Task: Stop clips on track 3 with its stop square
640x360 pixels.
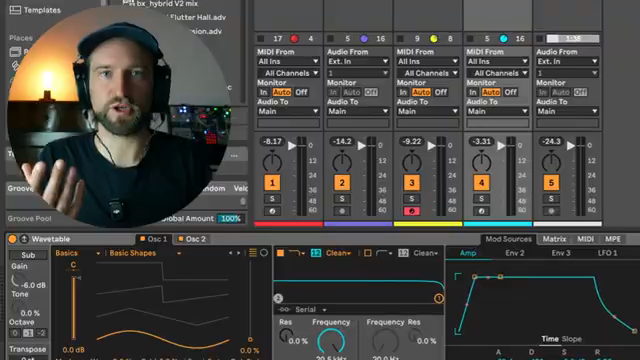Action: tap(400, 39)
